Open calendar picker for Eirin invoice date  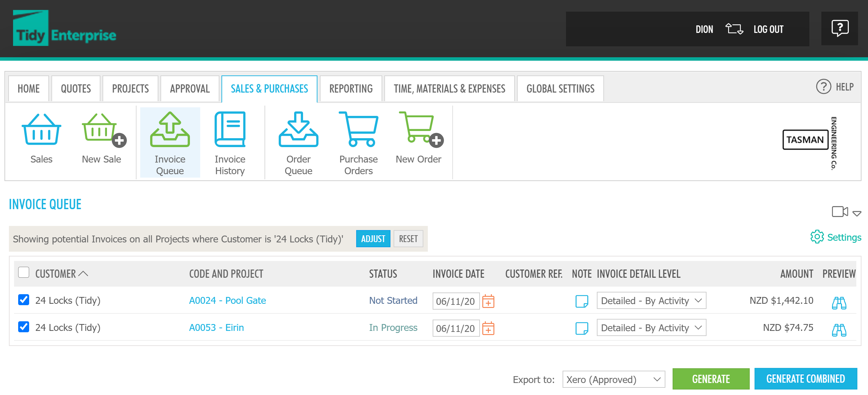488,328
